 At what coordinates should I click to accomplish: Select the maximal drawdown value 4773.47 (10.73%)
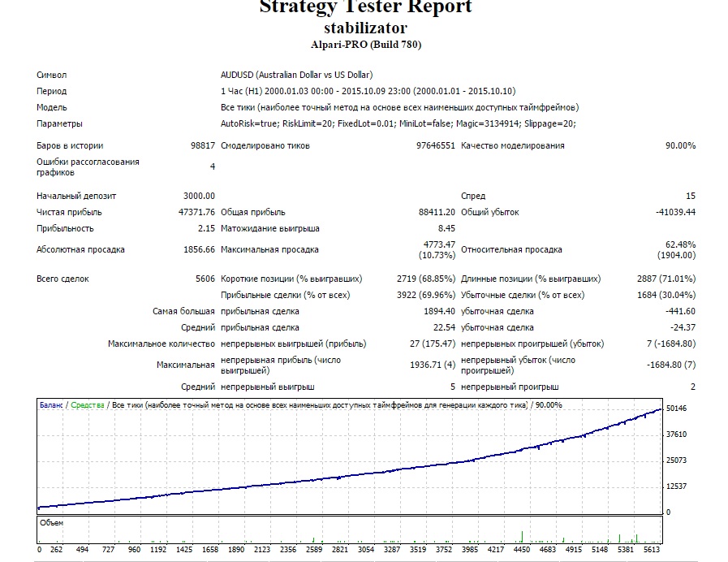437,250
